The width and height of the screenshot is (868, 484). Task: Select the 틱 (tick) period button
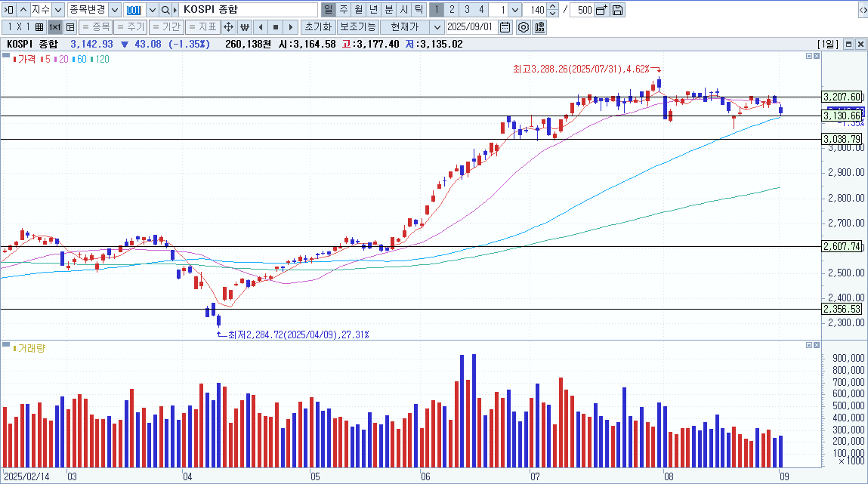pos(419,9)
